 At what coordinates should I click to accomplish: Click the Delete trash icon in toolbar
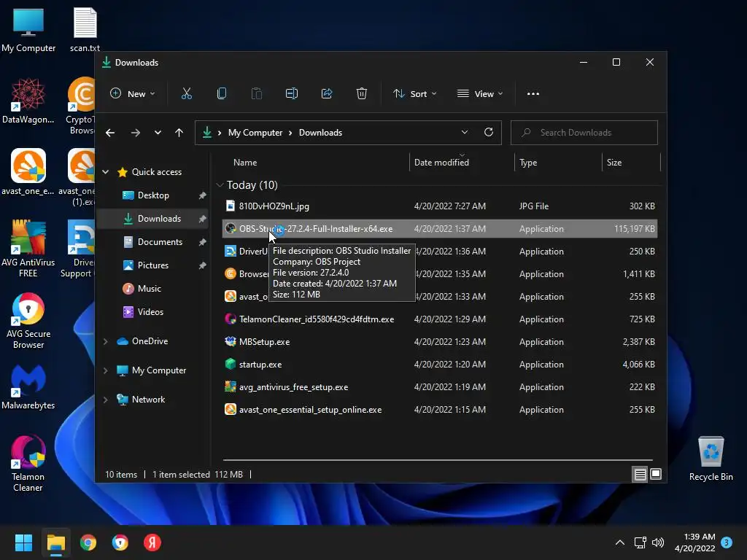362,94
